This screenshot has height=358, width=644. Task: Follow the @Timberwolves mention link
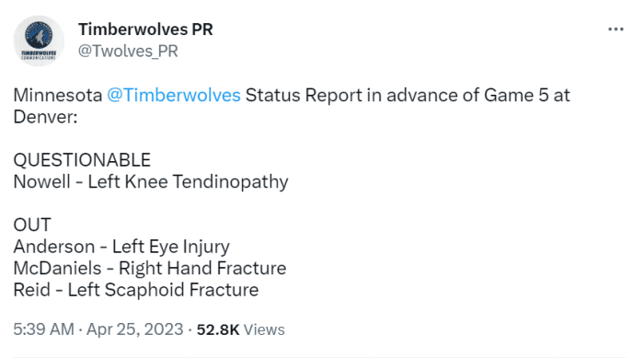pyautogui.click(x=174, y=96)
